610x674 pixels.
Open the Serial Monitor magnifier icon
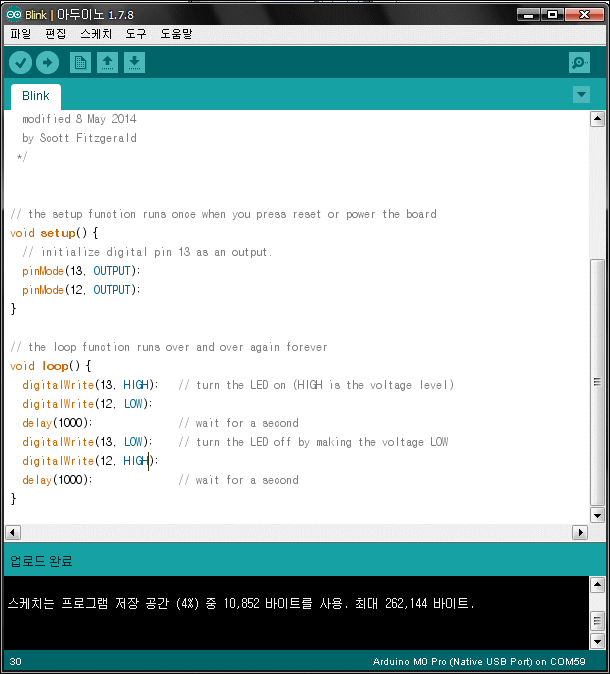click(x=579, y=63)
